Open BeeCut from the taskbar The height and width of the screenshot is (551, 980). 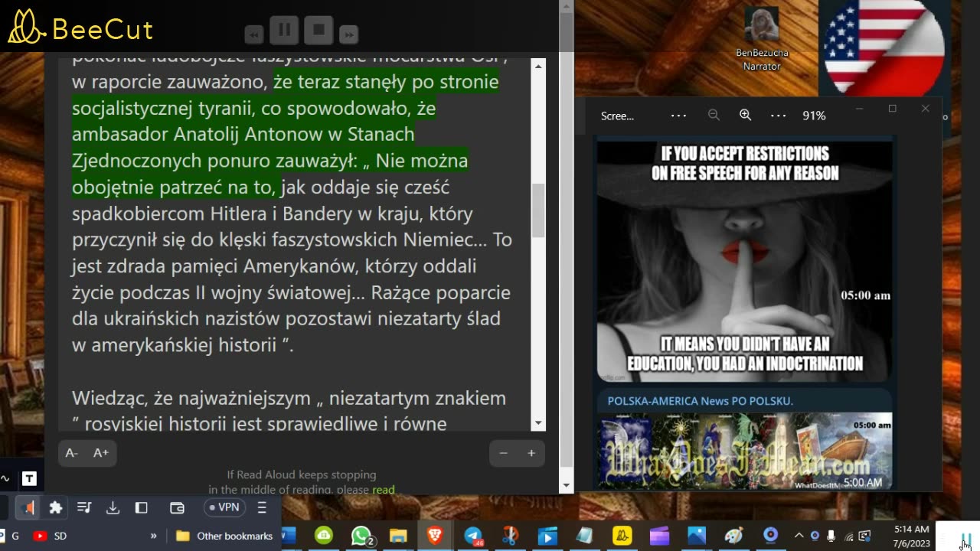click(x=622, y=536)
